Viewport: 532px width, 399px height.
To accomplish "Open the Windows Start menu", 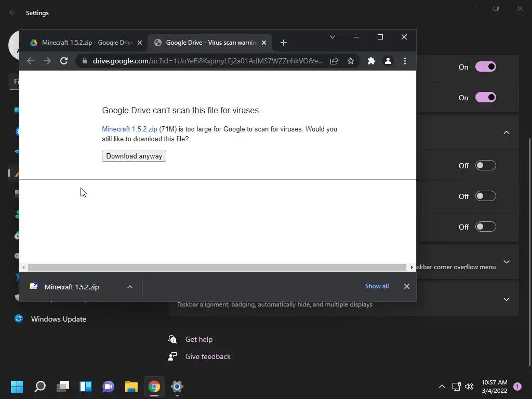I will 17,387.
